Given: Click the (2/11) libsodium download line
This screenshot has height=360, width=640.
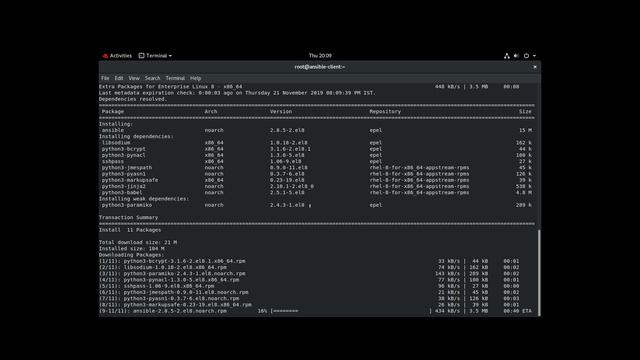Looking at the screenshot, I should click(309, 267).
